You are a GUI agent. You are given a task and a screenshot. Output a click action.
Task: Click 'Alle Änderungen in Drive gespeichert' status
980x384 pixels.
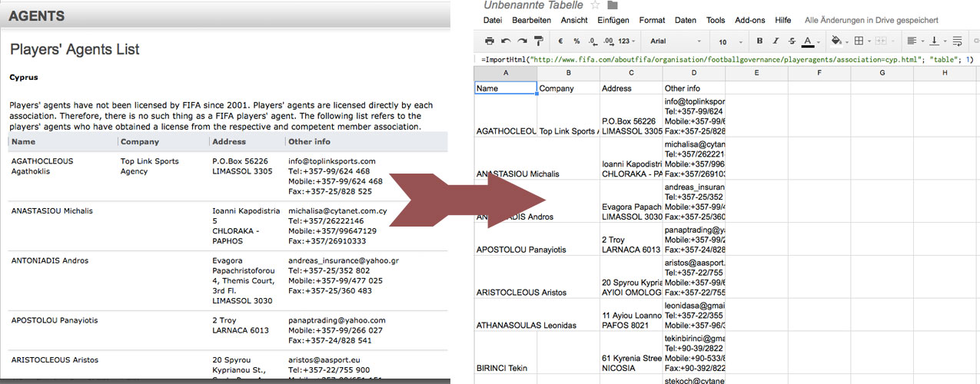click(x=871, y=20)
